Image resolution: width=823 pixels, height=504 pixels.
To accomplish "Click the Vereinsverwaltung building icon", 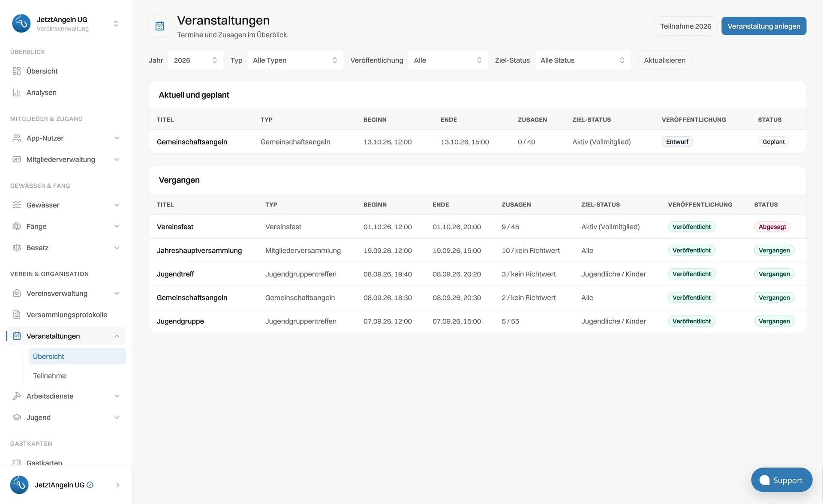I will point(17,293).
